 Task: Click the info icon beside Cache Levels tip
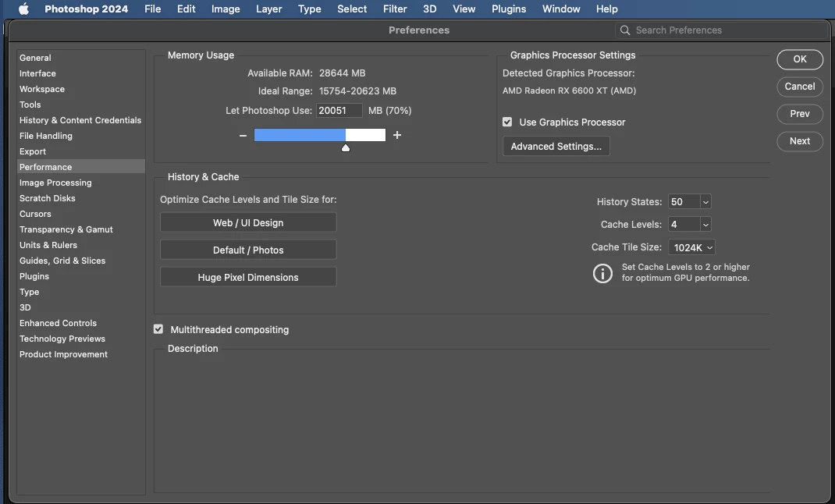coord(602,273)
